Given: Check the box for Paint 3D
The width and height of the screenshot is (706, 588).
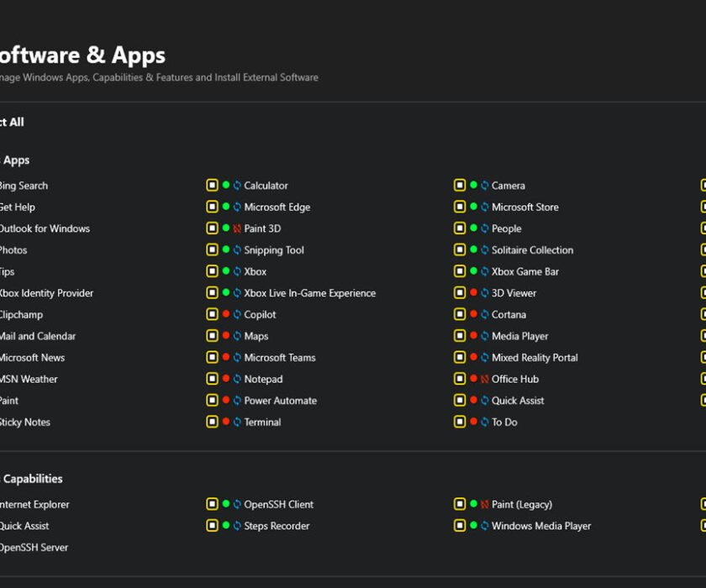Looking at the screenshot, I should [x=212, y=228].
